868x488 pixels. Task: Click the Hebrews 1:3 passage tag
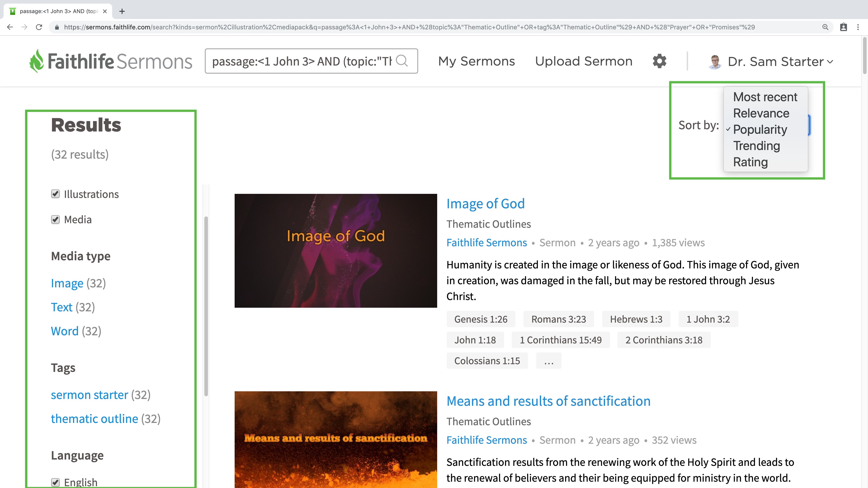(x=636, y=319)
